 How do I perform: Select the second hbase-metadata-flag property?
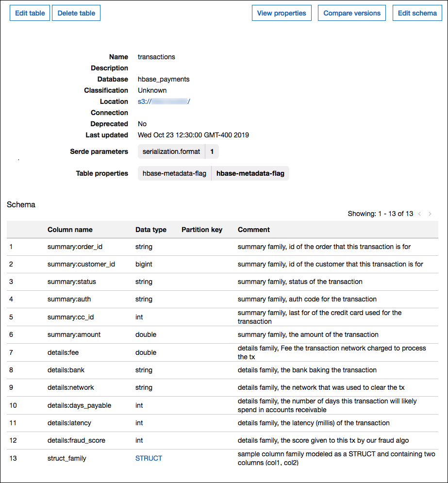(x=250, y=173)
